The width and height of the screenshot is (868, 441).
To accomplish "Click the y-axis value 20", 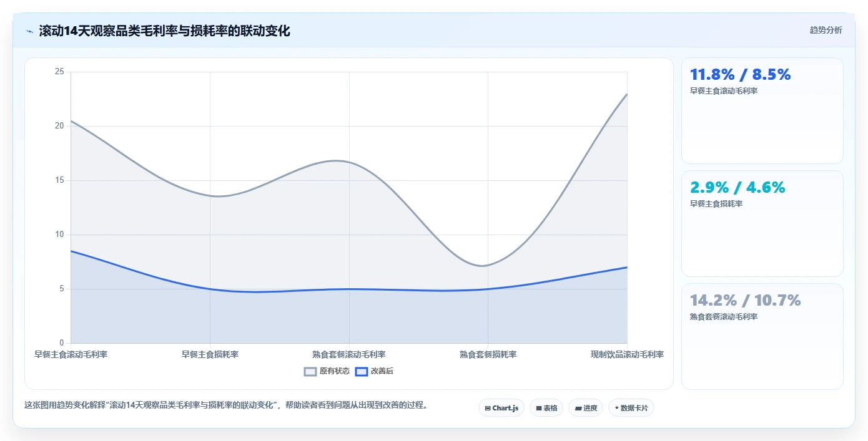I will point(59,126).
